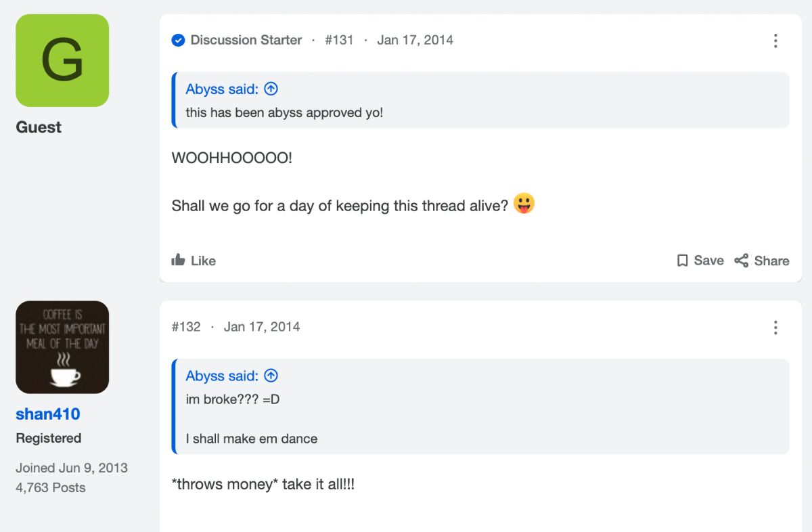Image resolution: width=812 pixels, height=532 pixels.
Task: Open permalink for post #131
Action: (x=339, y=40)
